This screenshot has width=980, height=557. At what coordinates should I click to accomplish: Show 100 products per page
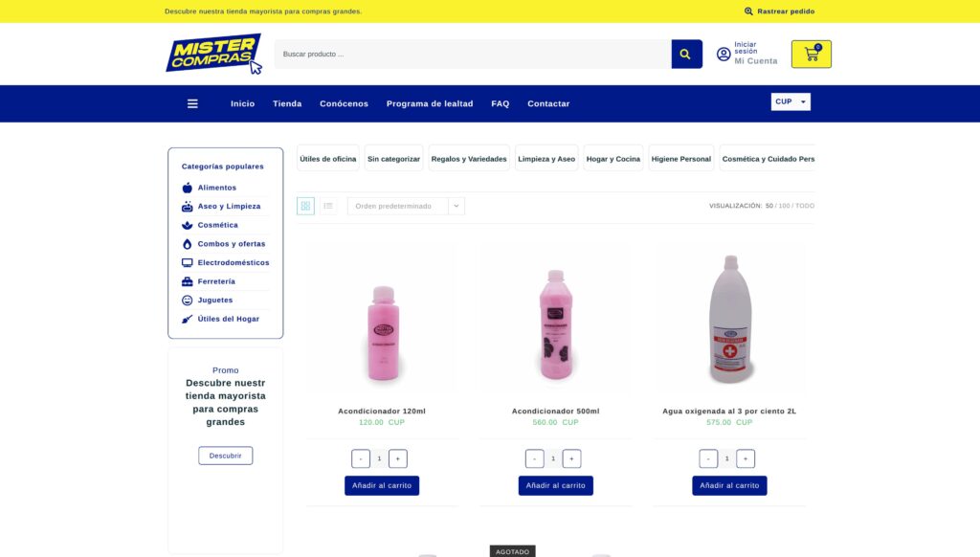[x=784, y=206]
